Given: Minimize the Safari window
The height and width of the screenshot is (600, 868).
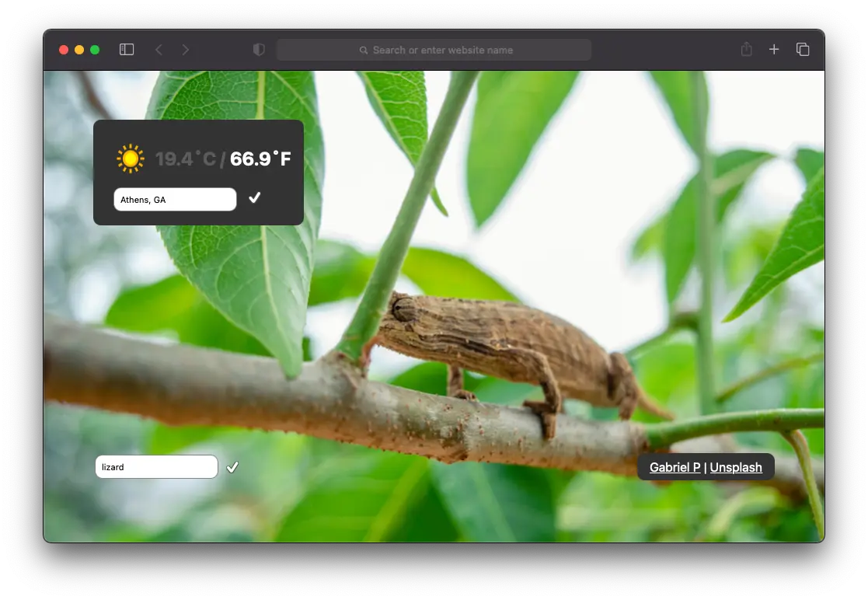Looking at the screenshot, I should (79, 50).
